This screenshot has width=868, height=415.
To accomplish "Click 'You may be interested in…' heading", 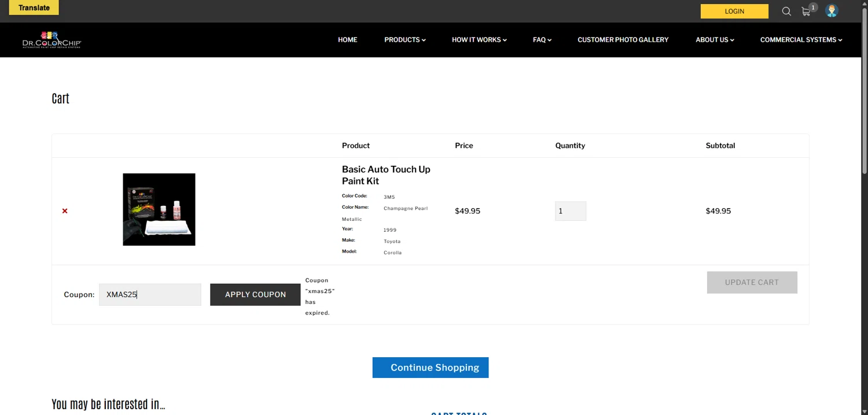I will coord(108,404).
